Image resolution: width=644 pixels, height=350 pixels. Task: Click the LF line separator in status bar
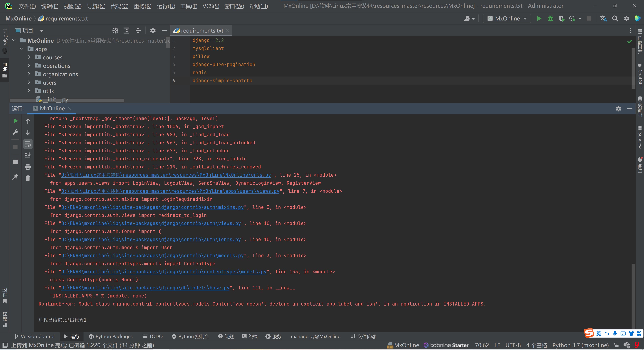coord(497,345)
